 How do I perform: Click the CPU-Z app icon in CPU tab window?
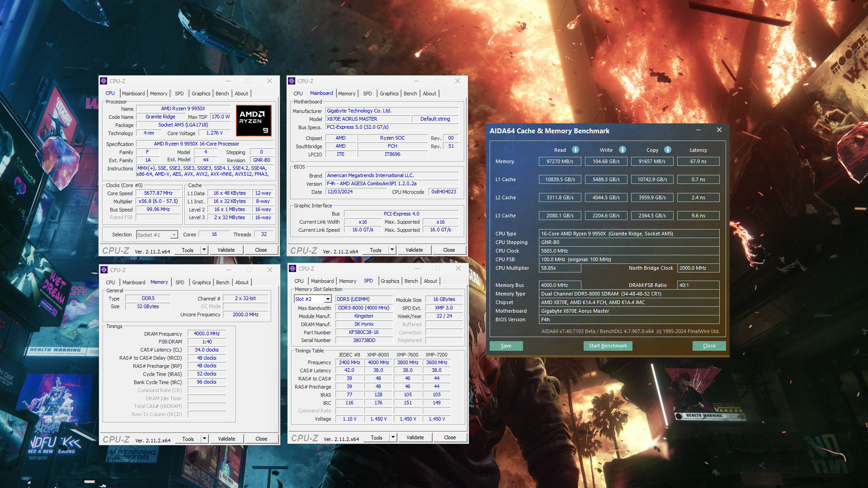[104, 81]
